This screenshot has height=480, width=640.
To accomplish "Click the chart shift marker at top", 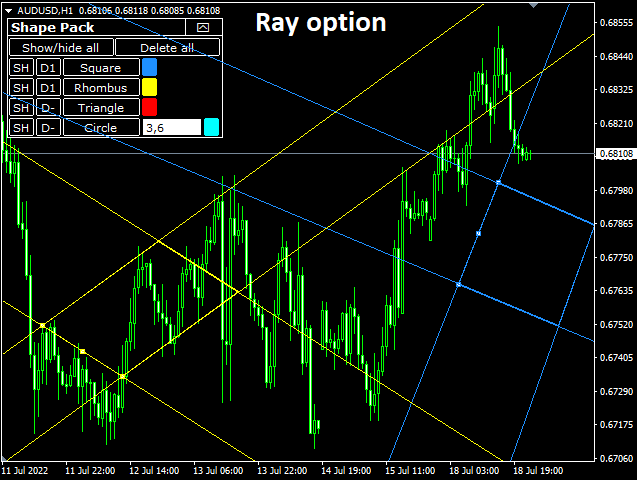I will click(533, 5).
